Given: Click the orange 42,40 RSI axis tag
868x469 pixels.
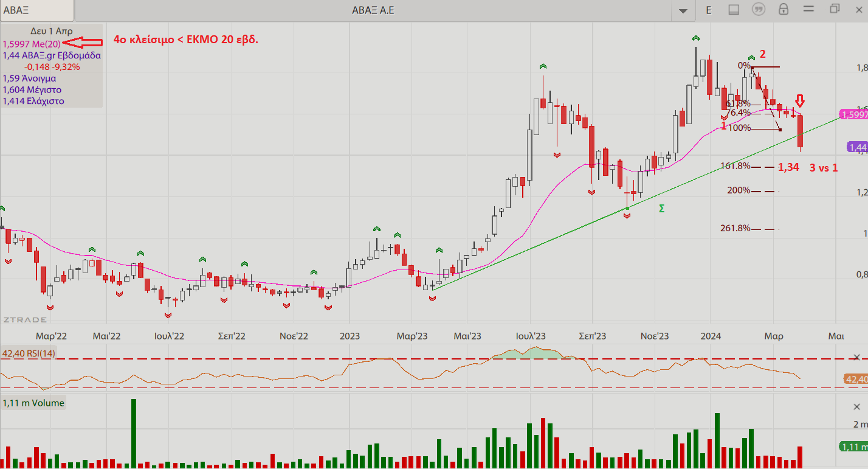Looking at the screenshot, I should [856, 380].
